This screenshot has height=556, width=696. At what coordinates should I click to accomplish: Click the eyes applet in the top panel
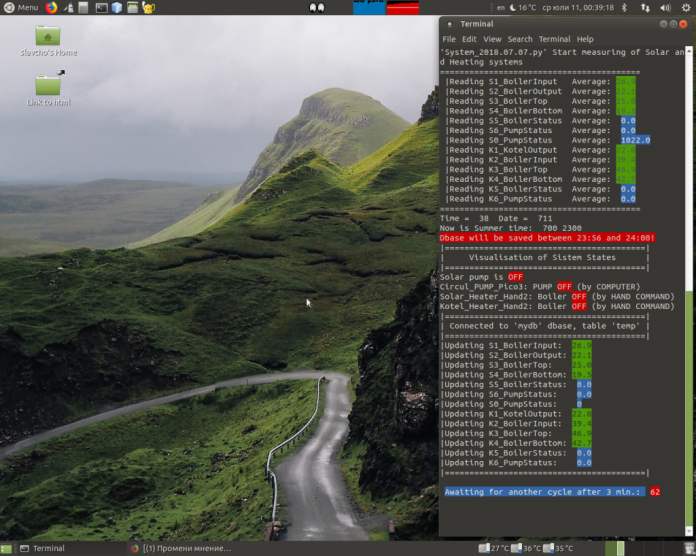pyautogui.click(x=317, y=7)
